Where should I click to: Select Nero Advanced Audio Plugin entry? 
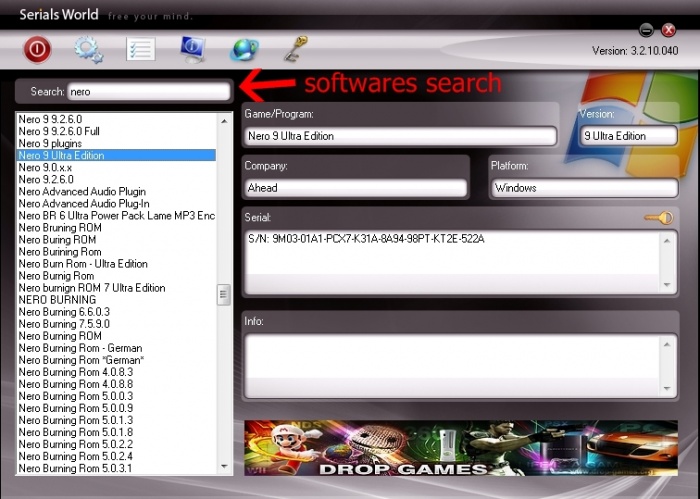tap(117, 191)
